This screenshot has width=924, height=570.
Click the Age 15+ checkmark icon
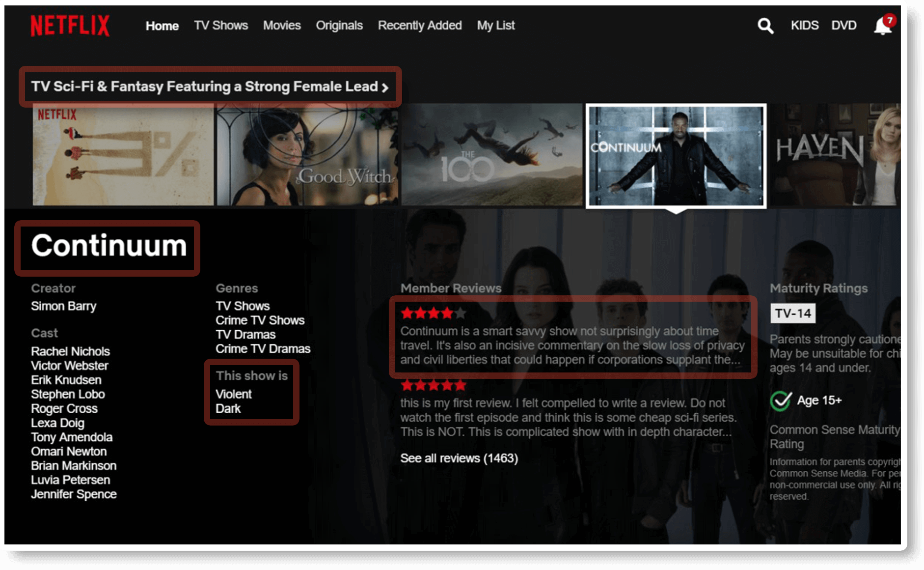click(x=781, y=401)
